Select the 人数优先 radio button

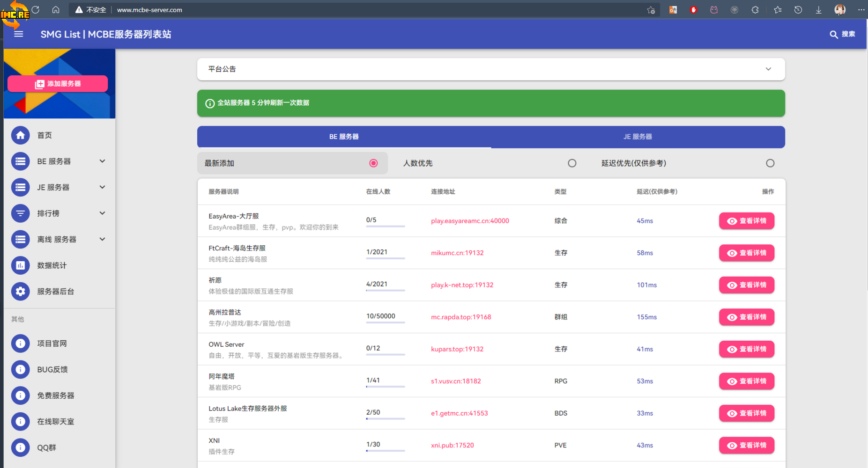pos(572,163)
